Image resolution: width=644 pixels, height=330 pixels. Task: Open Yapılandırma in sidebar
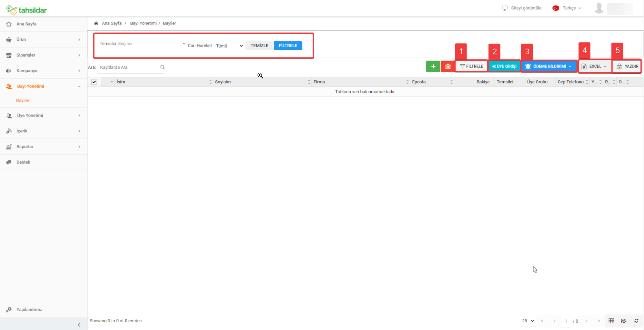pos(44,310)
